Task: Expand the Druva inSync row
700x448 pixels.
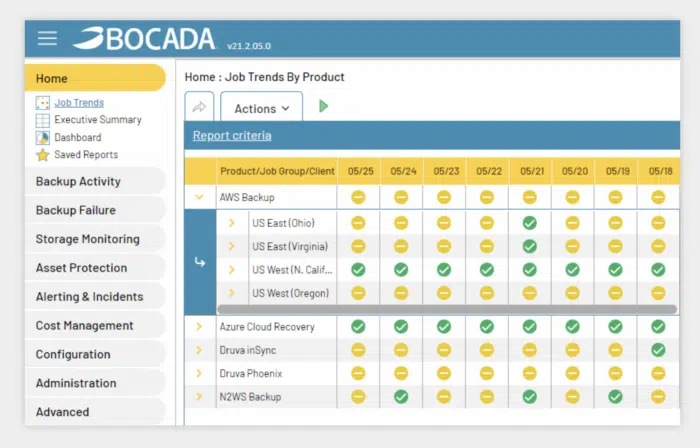Action: click(x=199, y=350)
